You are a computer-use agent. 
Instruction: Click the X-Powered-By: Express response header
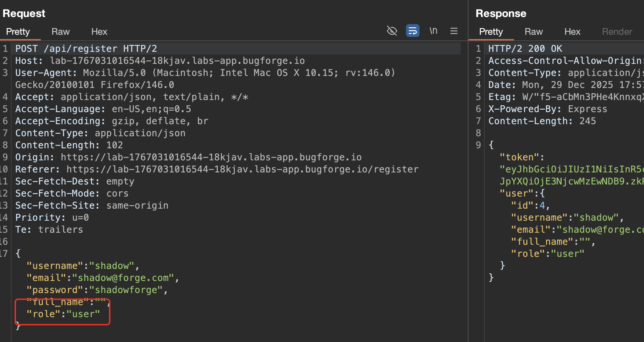pyautogui.click(x=547, y=109)
